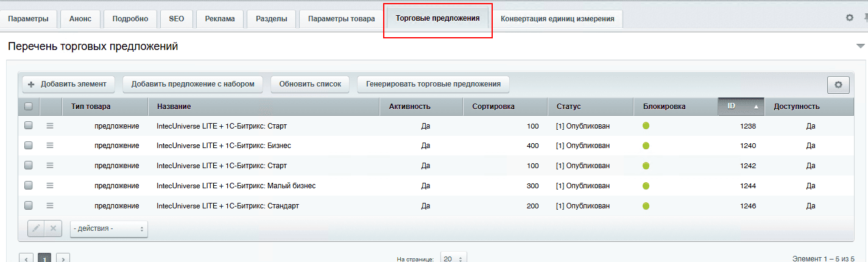The width and height of the screenshot is (868, 262).
Task: Click the delete X icon below list
Action: tap(53, 228)
